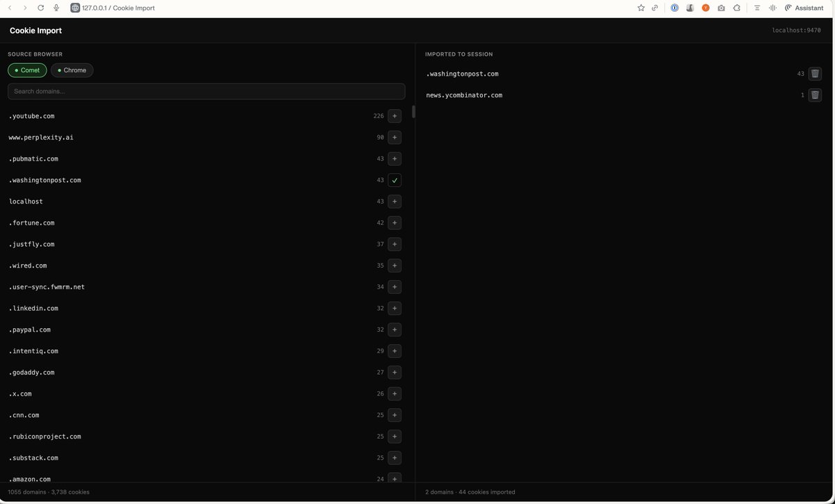
Task: Click the gray avatar extension icon
Action: pyautogui.click(x=690, y=8)
